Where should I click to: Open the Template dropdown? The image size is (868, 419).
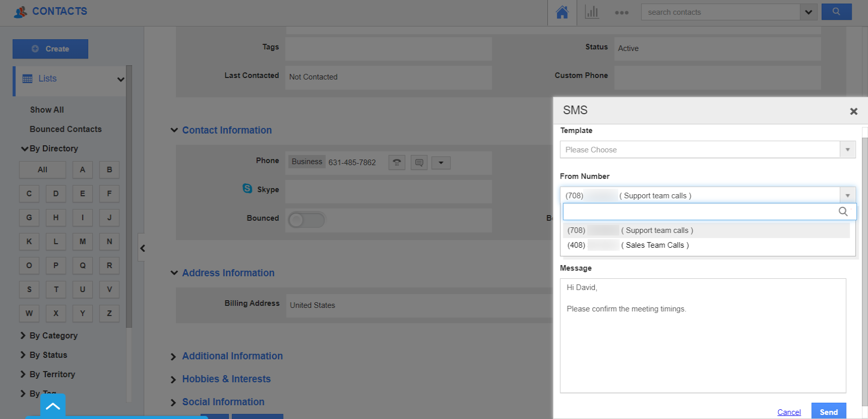coord(707,150)
